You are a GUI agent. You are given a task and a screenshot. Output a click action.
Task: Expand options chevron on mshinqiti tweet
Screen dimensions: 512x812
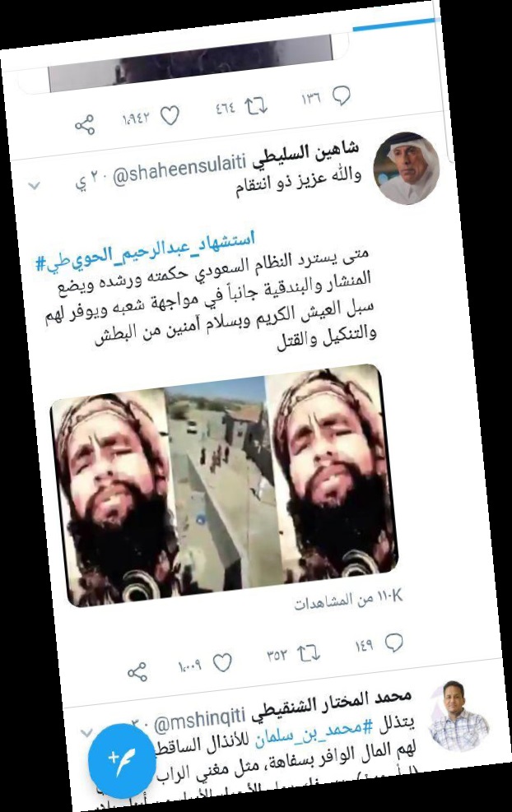point(86,732)
